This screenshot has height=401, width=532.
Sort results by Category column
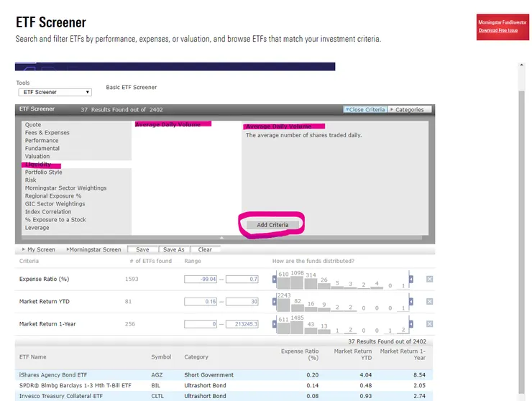point(196,357)
